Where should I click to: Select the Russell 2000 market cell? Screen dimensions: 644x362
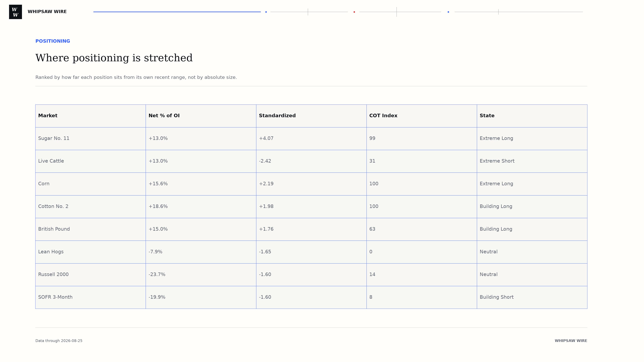[x=91, y=275]
